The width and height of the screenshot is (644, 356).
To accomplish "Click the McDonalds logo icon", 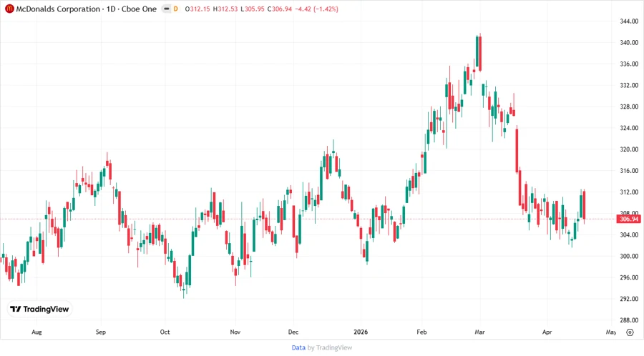I will [x=9, y=9].
